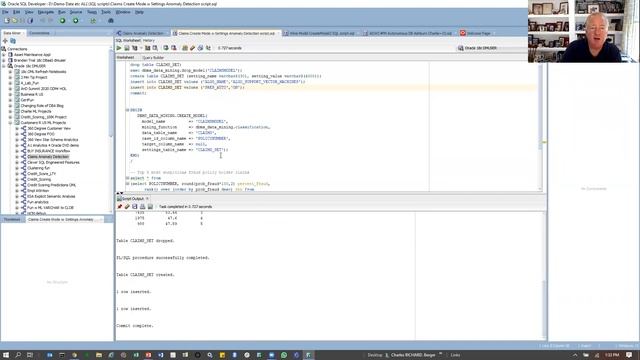Image resolution: width=640 pixels, height=360 pixels.
Task: Switch to the Welcome Page tab
Action: click(478, 33)
